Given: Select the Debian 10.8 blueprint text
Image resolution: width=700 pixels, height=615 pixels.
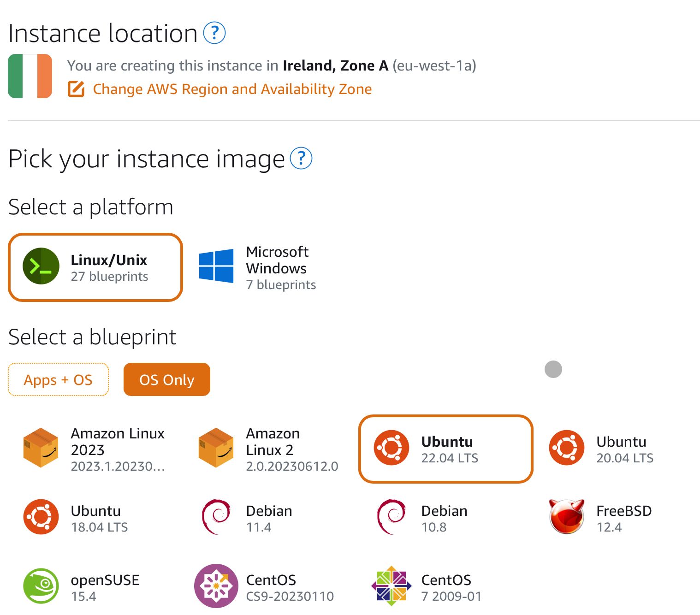Looking at the screenshot, I should pos(444,519).
